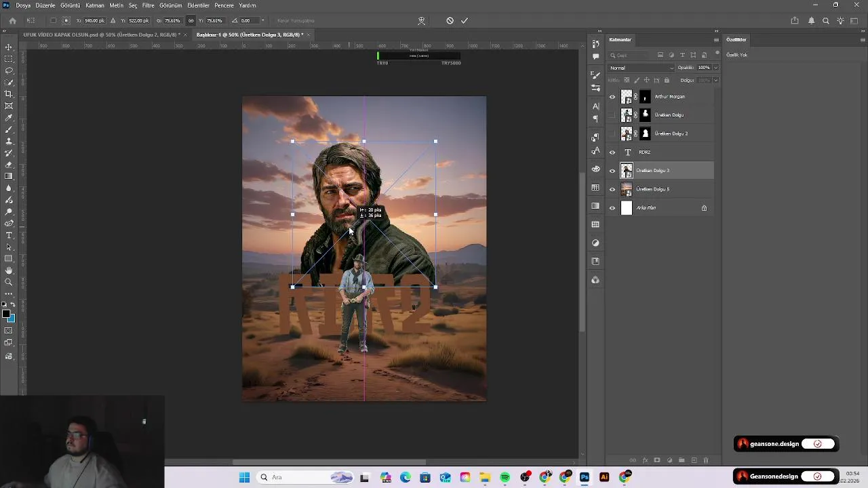The image size is (868, 488).
Task: Toggle the aspect ratio link between width and height
Action: 191,20
